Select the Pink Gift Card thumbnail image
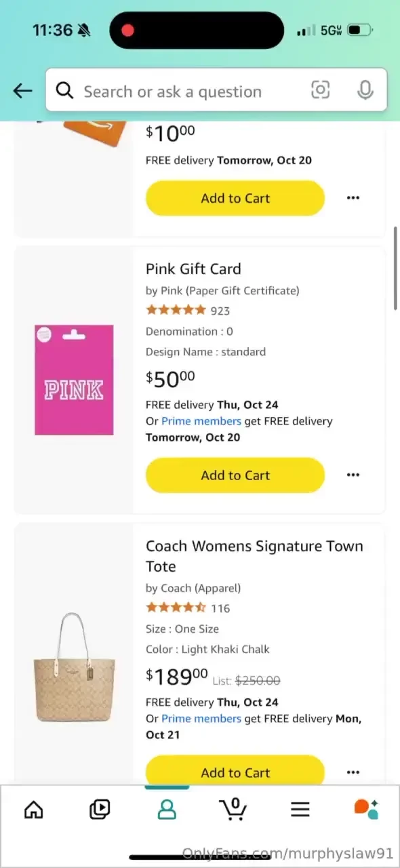This screenshot has width=400, height=868. pos(75,380)
